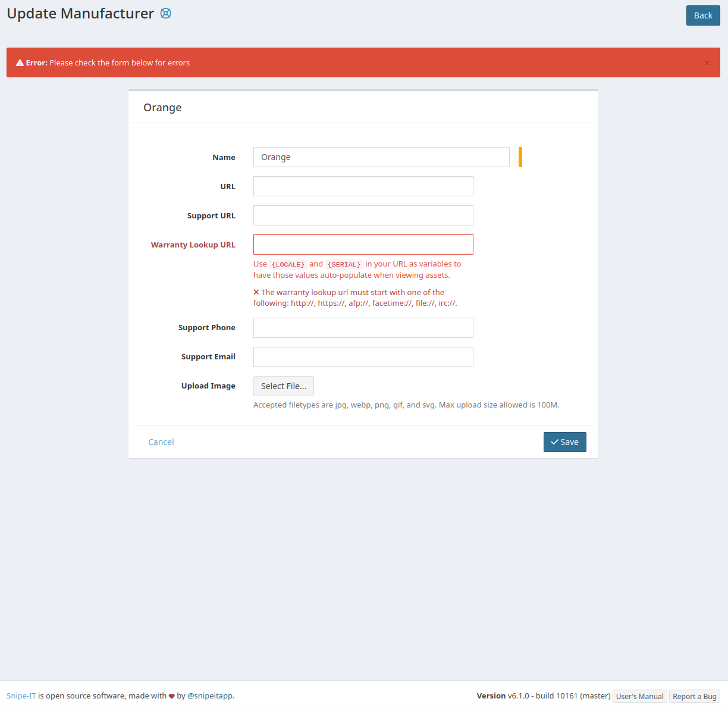This screenshot has width=728, height=708.
Task: Open the User's Manual
Action: pos(639,696)
